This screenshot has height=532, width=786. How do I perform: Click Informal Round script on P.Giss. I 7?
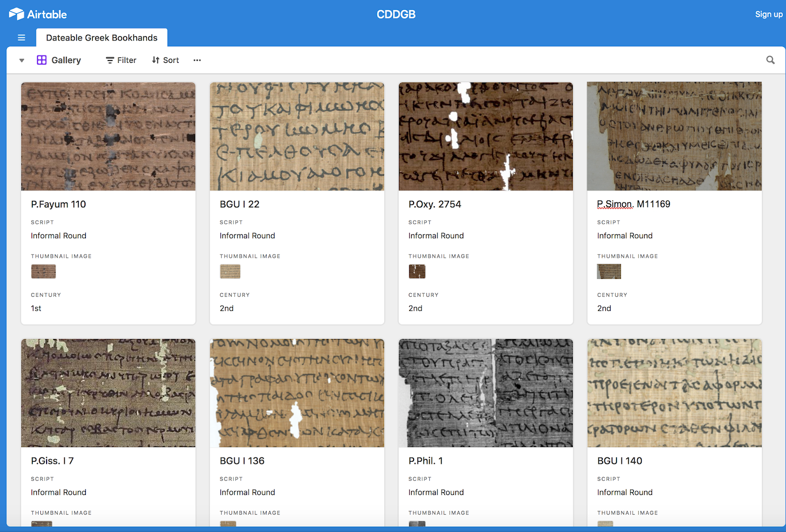point(58,492)
